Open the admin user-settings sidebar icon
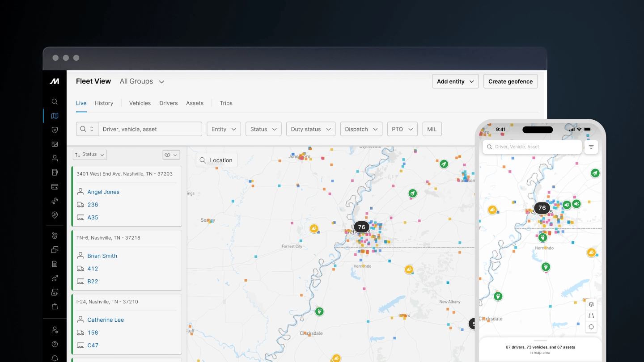The width and height of the screenshot is (644, 362). tap(55, 330)
